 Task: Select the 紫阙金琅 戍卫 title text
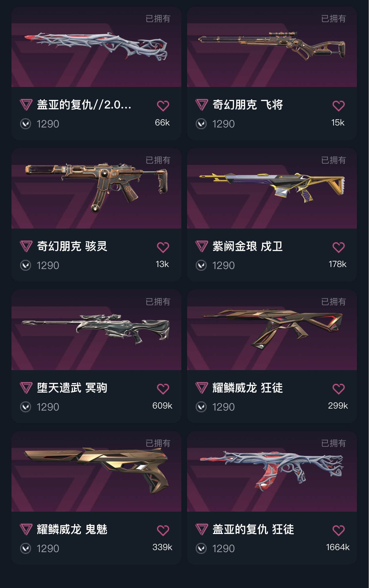point(247,246)
